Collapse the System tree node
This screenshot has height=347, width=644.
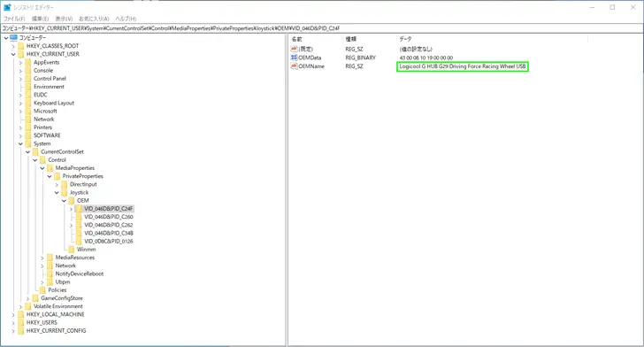(x=20, y=144)
